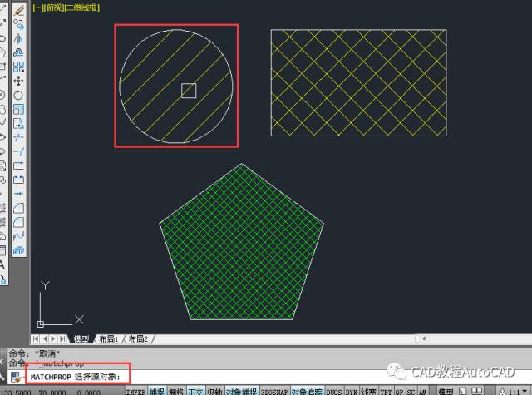Click the viewport label [-][俯视][二维线框]
Screen dimensions: 532x395
pyautogui.click(x=66, y=7)
